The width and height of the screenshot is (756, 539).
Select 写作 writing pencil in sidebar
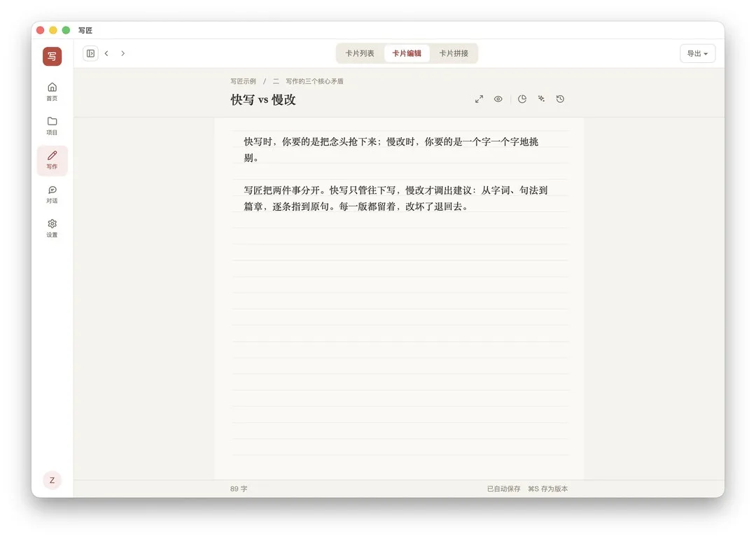click(52, 160)
